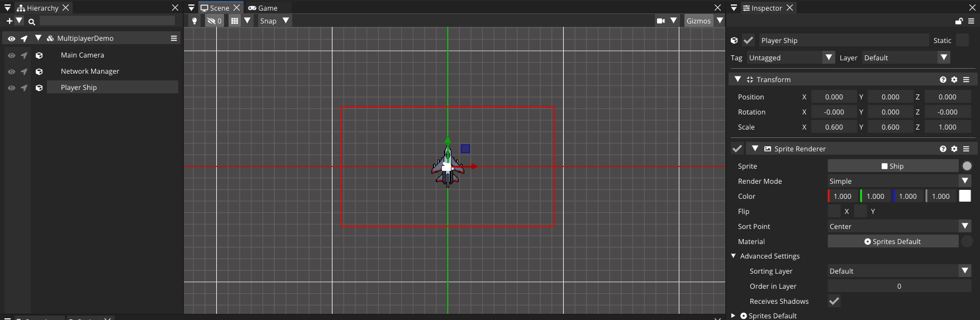Open the add-object dropdown arrow in Hierarchy
The image size is (980, 320).
click(19, 21)
